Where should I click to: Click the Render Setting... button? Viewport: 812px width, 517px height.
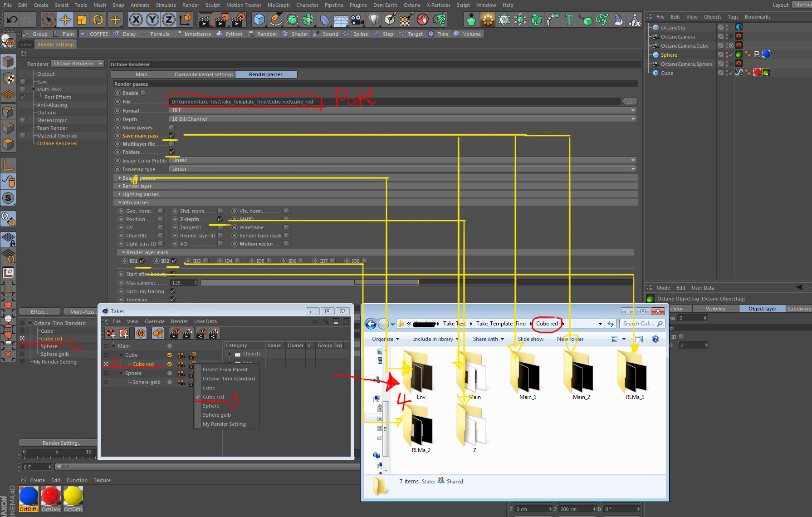[62, 443]
